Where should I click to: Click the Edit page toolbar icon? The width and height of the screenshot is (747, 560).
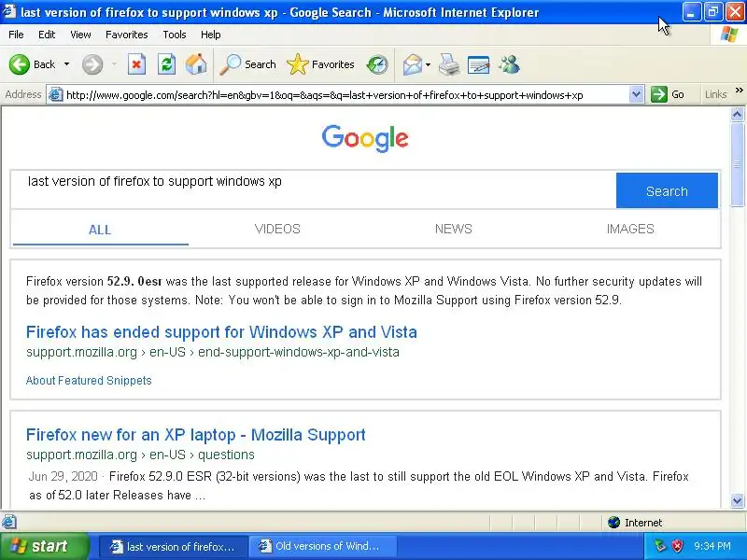coord(478,64)
